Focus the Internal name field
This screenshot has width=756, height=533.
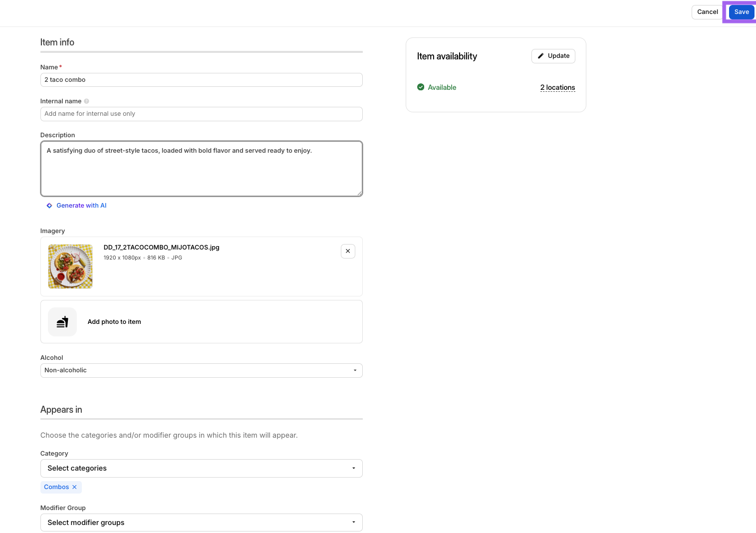201,114
